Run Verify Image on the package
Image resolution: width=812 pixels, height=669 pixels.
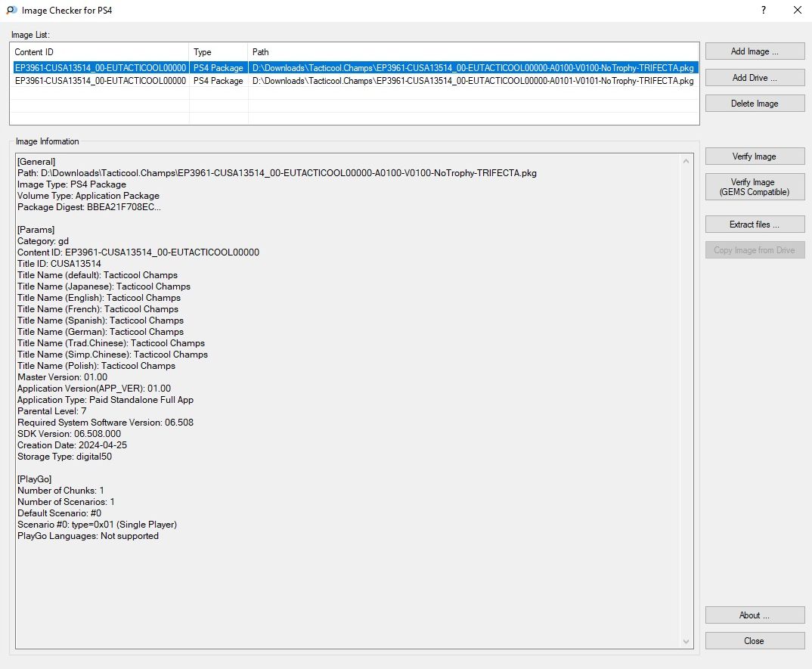click(755, 156)
